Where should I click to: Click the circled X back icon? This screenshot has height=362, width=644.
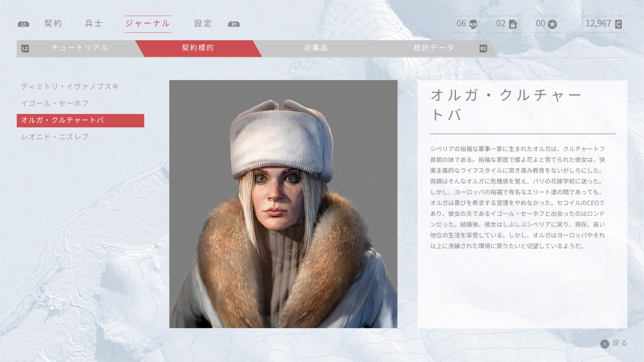coord(604,344)
